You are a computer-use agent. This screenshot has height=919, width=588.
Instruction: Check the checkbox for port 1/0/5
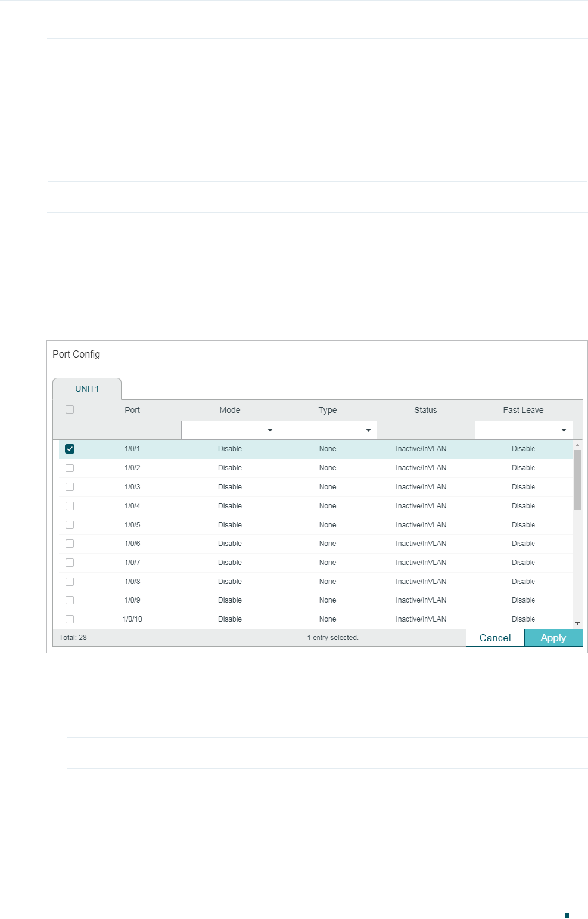pyautogui.click(x=70, y=525)
